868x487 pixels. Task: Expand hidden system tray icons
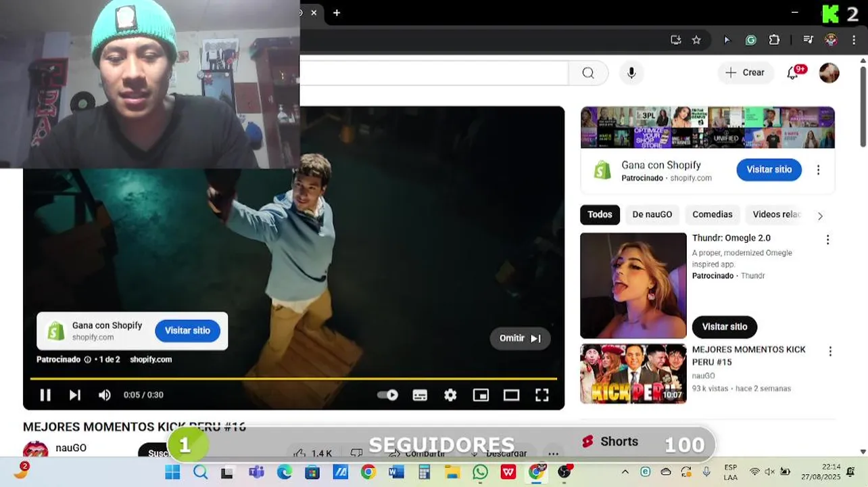tap(625, 472)
